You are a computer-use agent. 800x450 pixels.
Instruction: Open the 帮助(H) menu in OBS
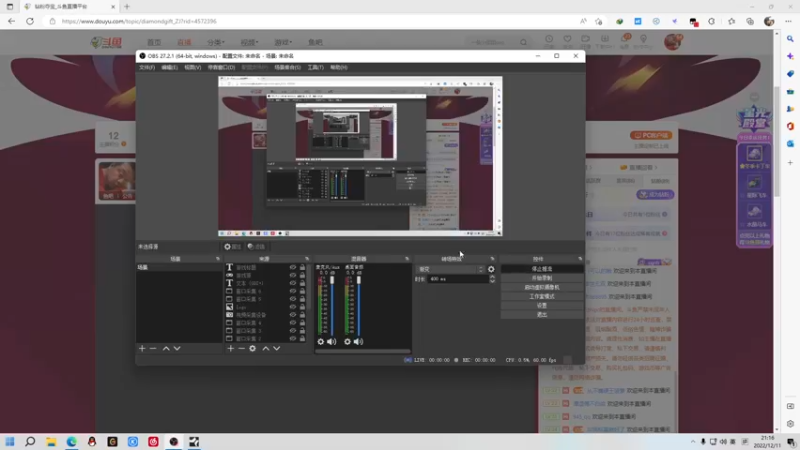[339, 67]
